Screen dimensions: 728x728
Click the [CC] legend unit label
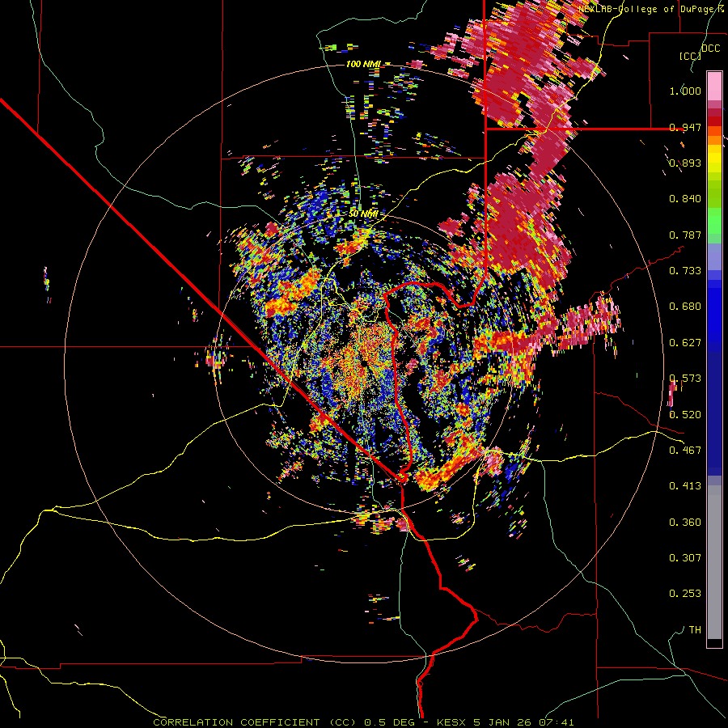[x=690, y=56]
